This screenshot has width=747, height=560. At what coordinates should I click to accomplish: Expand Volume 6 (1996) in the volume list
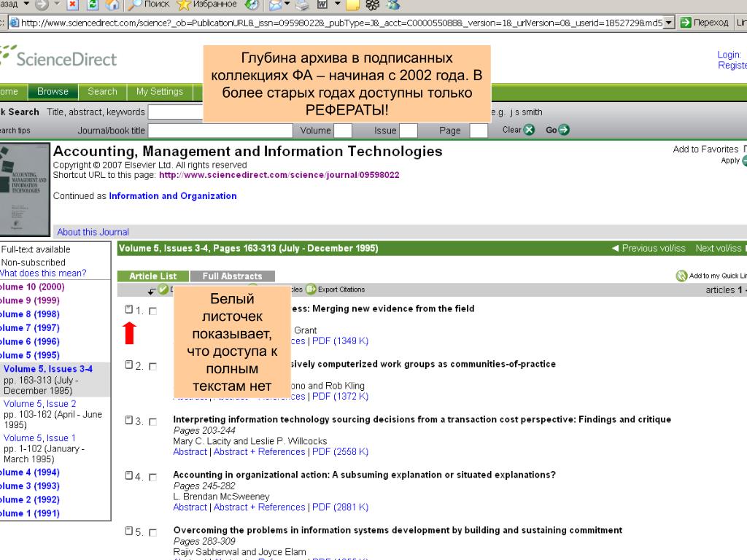[x=29, y=341]
